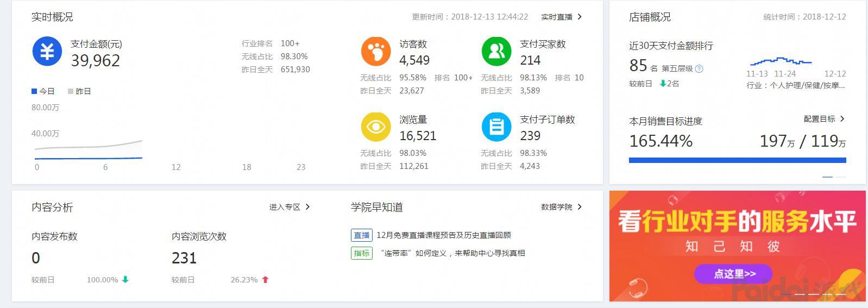The height and width of the screenshot is (308, 868).
Task: Click the sub-orders yesterday total 4,243
Action: (x=530, y=166)
